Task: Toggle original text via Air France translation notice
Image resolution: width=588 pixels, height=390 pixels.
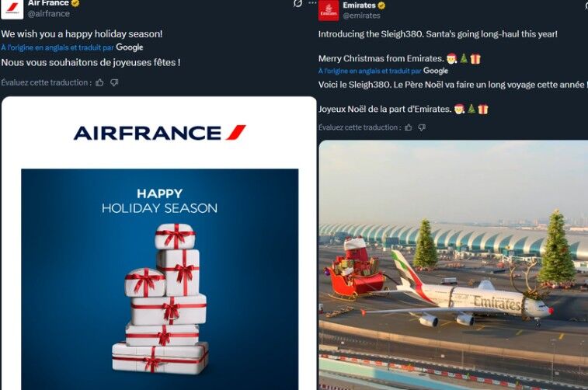Action: [x=57, y=47]
